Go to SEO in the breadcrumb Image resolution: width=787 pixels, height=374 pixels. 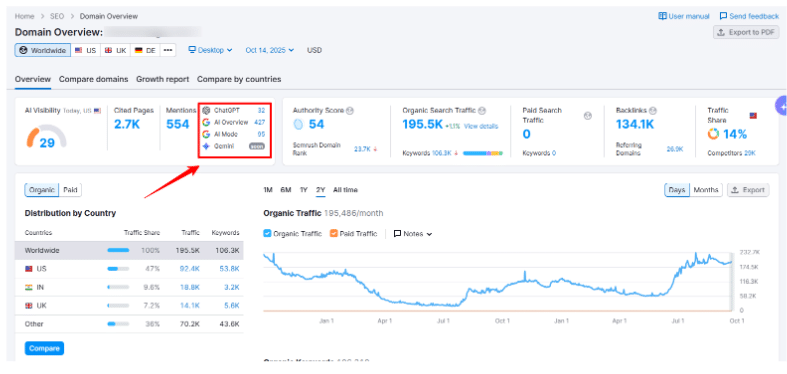coord(57,16)
